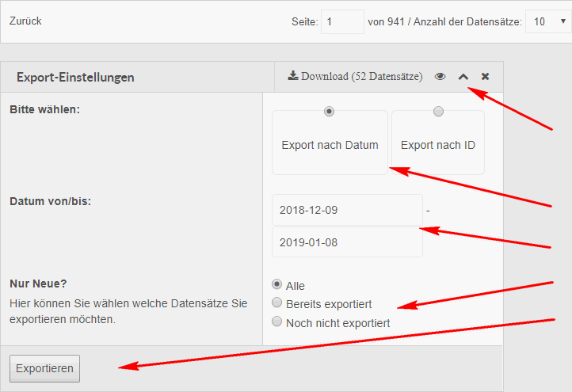Choose the Bereits exportiert radio option
This screenshot has width=572, height=392.
tap(276, 303)
